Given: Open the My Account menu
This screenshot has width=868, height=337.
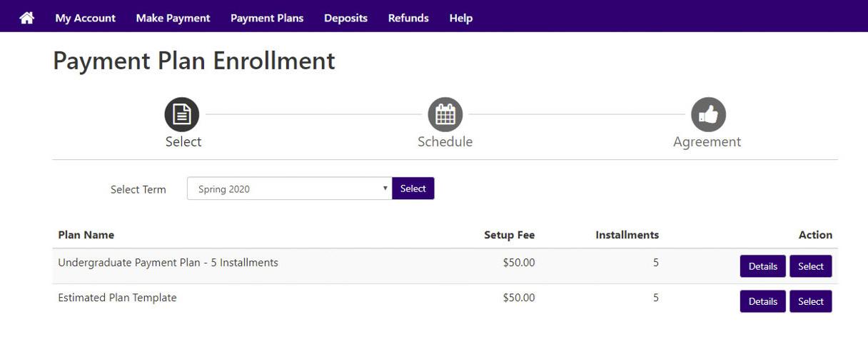Looking at the screenshot, I should click(85, 18).
